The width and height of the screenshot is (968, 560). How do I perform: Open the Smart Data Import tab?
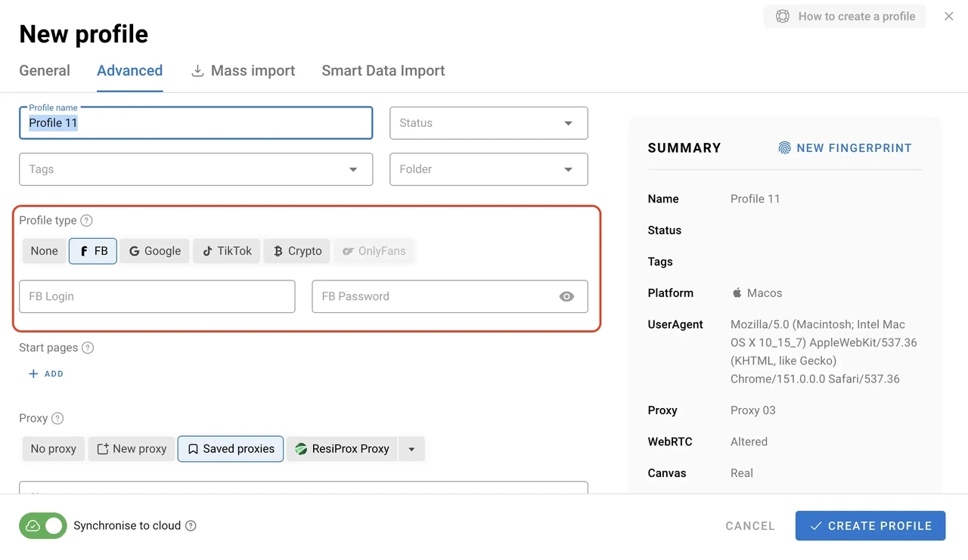pos(383,70)
